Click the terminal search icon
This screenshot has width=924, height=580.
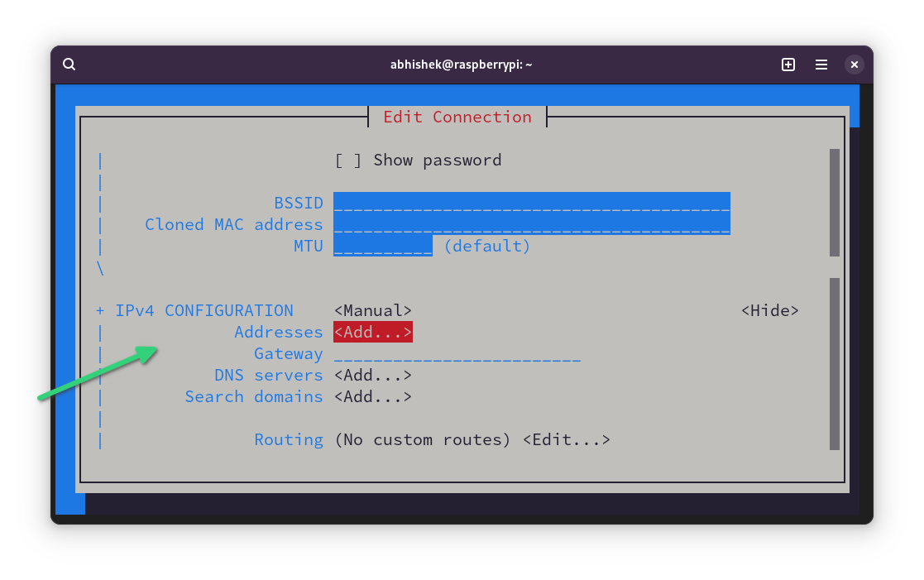click(69, 65)
